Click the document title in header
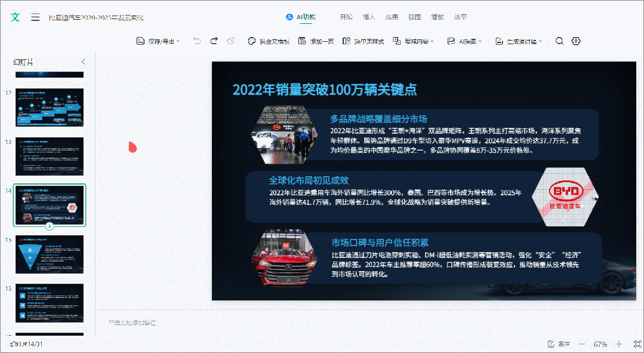 96,17
